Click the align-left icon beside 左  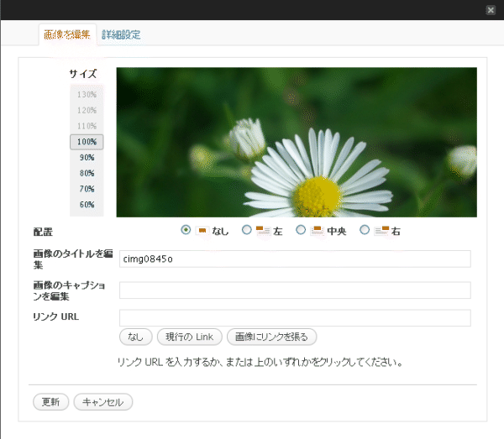263,231
